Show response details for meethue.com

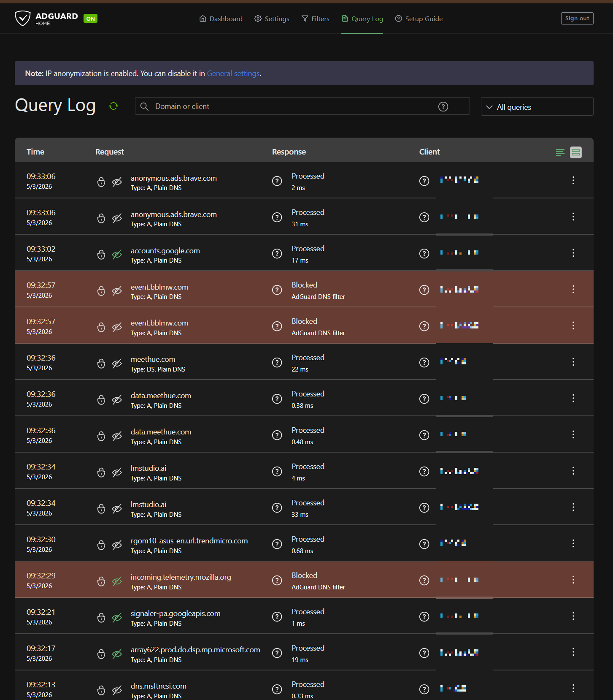tap(277, 363)
